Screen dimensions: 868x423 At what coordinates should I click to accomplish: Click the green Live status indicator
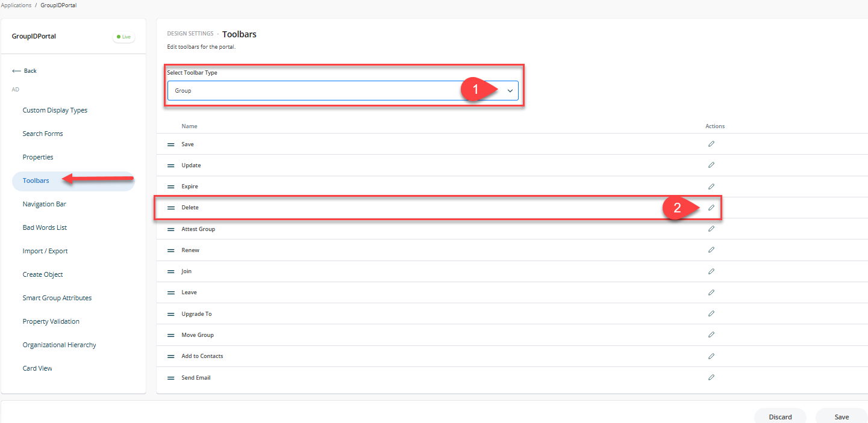[123, 36]
